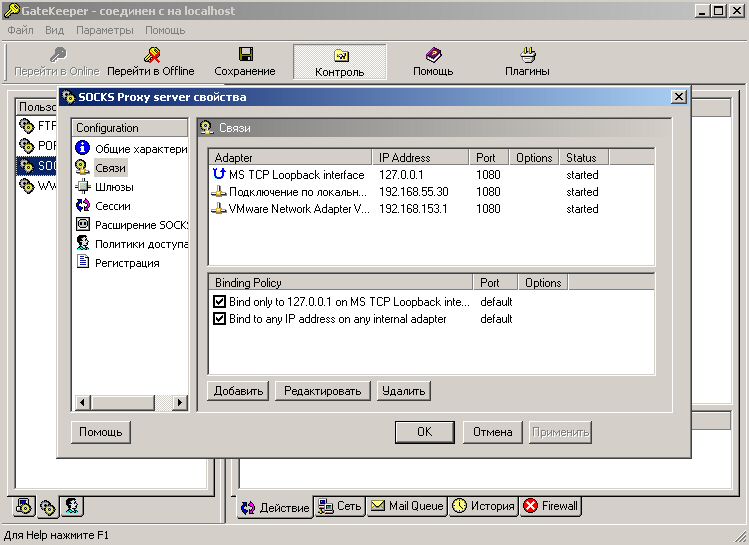
Task: Confirm the dialog with OK
Action: [x=425, y=432]
